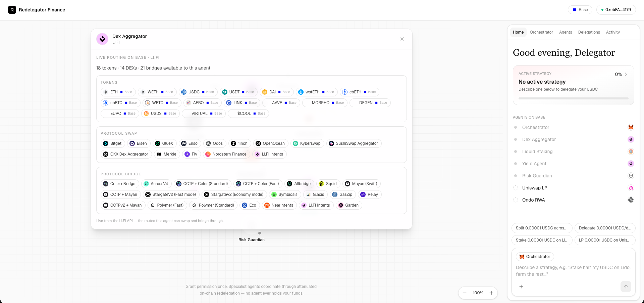Click the Symbiosis bridge icon
The height and width of the screenshot is (303, 644).
pos(274,194)
